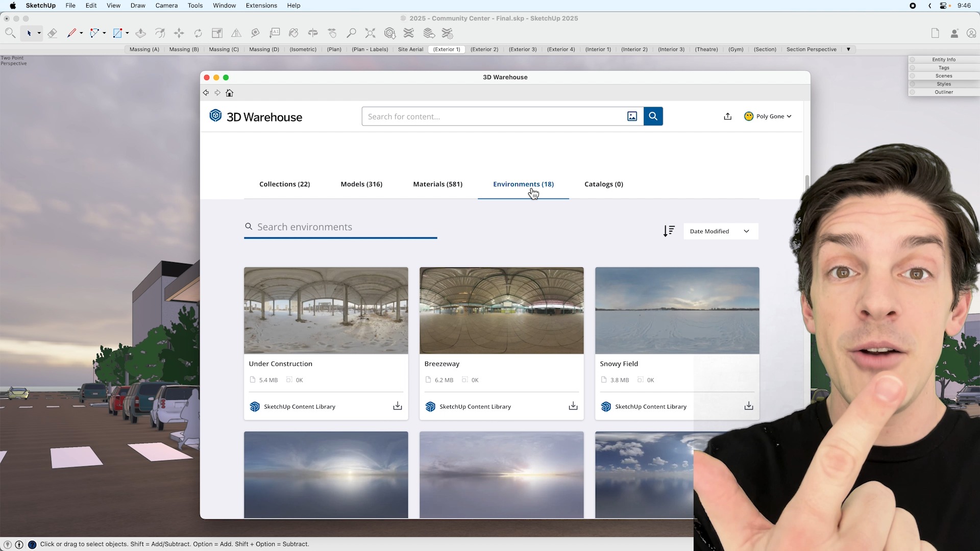Choose the red pencil Line tool
The width and height of the screenshot is (980, 551).
click(x=71, y=33)
